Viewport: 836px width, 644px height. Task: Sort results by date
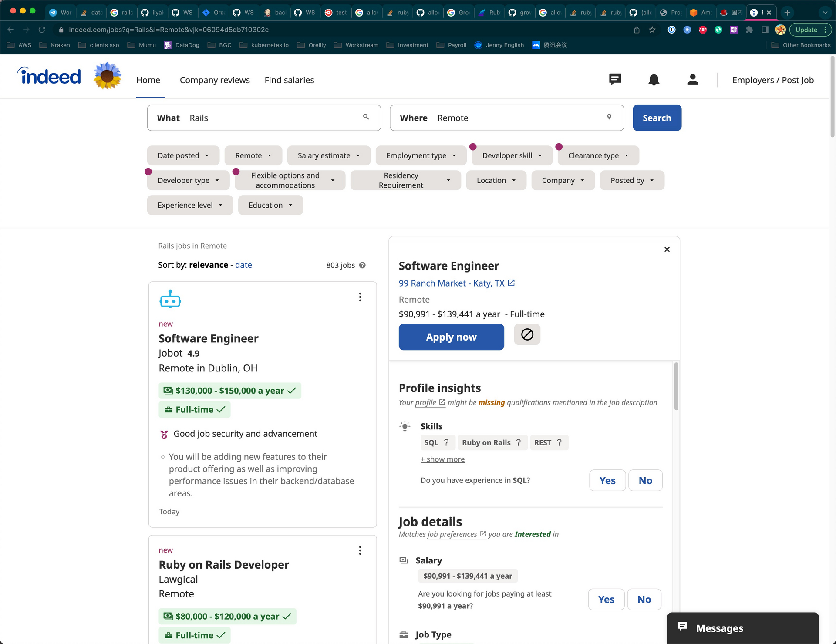(243, 265)
